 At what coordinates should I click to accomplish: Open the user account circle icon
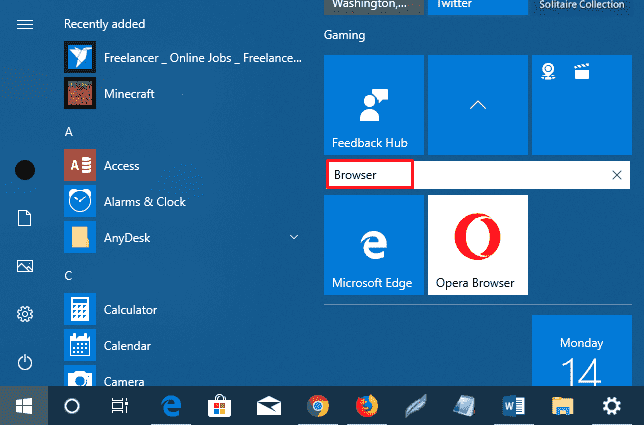(25, 170)
